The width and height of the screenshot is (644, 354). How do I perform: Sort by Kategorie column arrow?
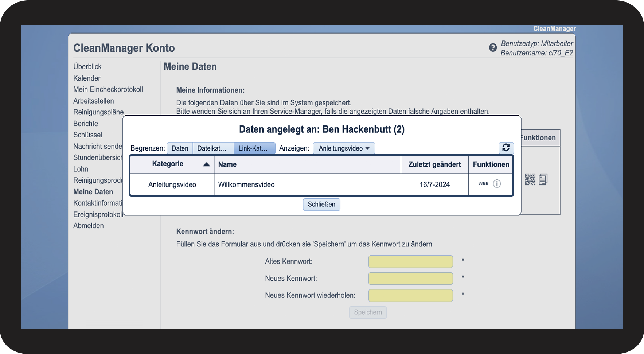click(x=206, y=164)
